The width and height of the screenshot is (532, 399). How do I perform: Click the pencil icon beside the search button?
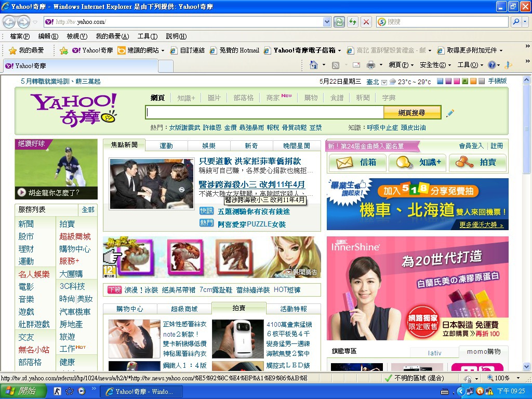[x=450, y=113]
